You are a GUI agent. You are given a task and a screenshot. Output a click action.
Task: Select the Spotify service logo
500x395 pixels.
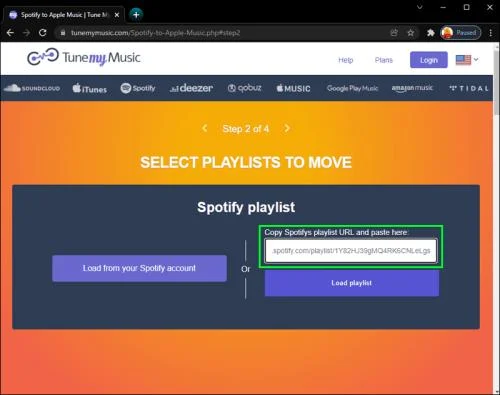click(138, 88)
